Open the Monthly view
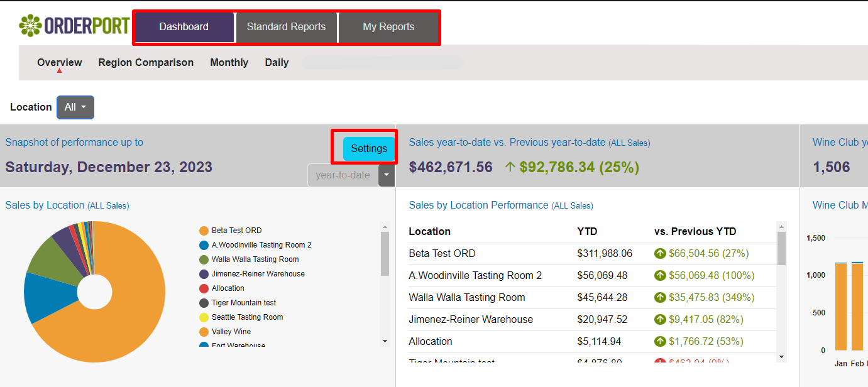This screenshot has width=868, height=387. click(x=229, y=62)
